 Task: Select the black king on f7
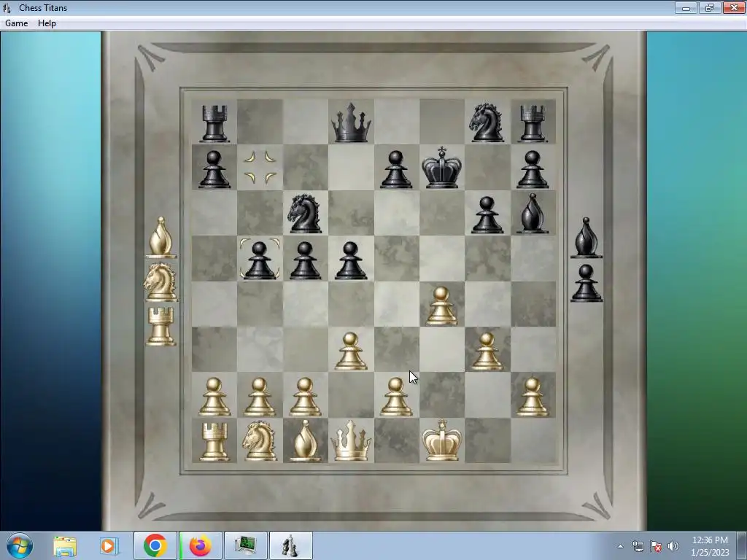(x=441, y=168)
